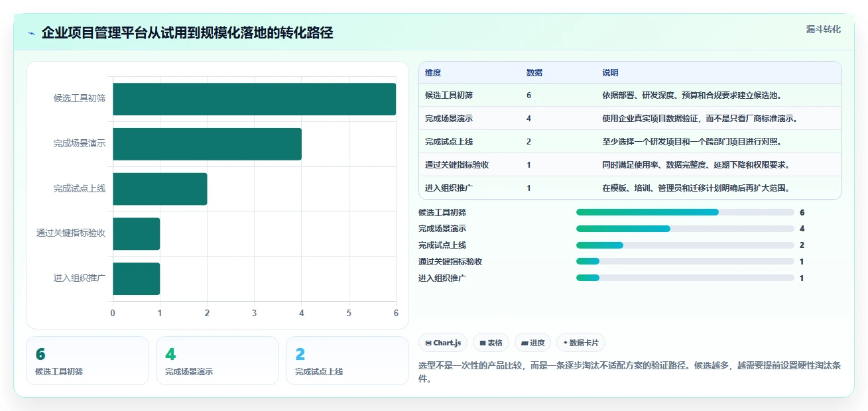Open the stat card showing 2 完成试点上线
This screenshot has width=868, height=411.
click(x=347, y=361)
